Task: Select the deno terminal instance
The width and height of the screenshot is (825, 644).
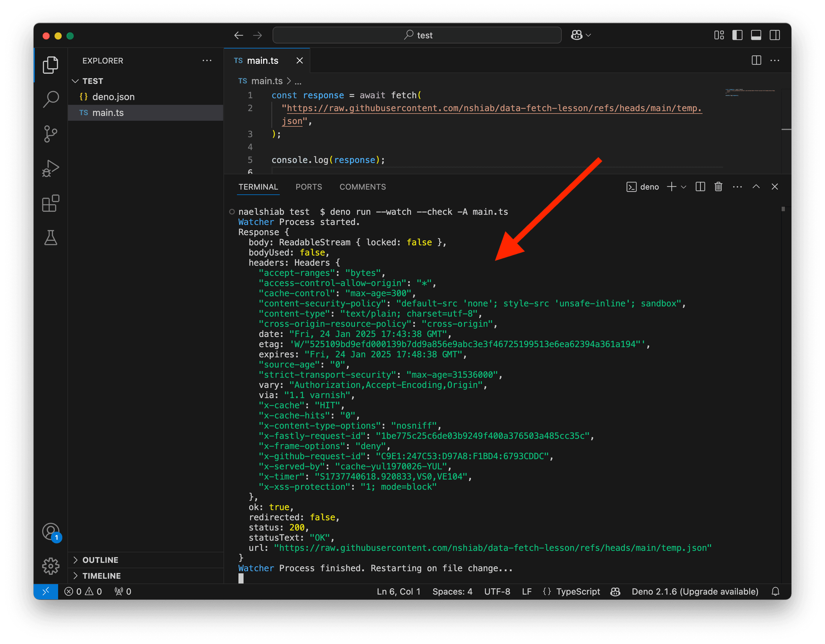Action: click(642, 187)
